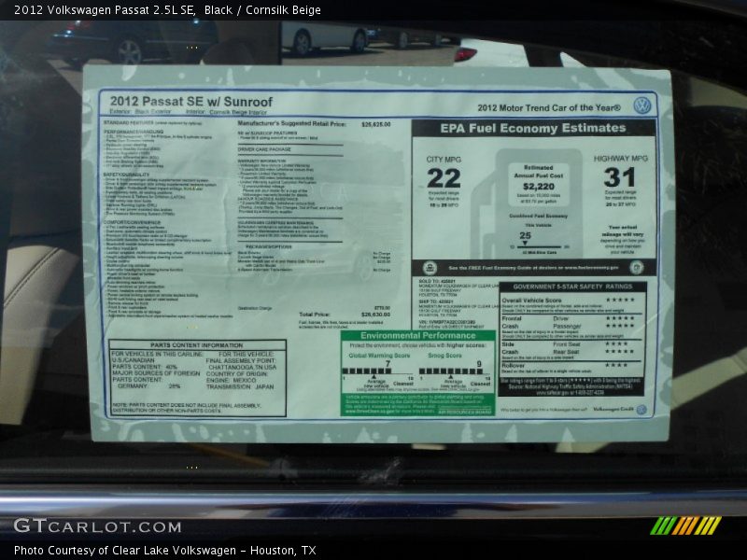
Task: Click "2012 Motor Trend Car of the Year" text
Action: pyautogui.click(x=549, y=108)
